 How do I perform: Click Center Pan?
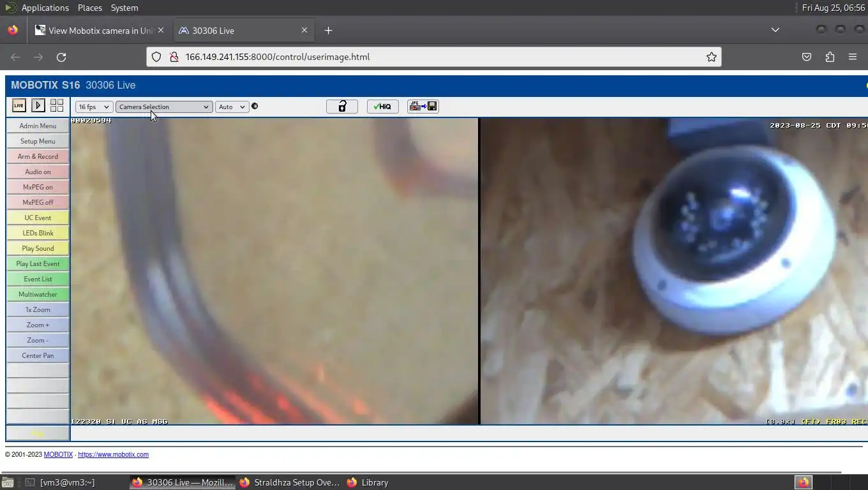(38, 355)
